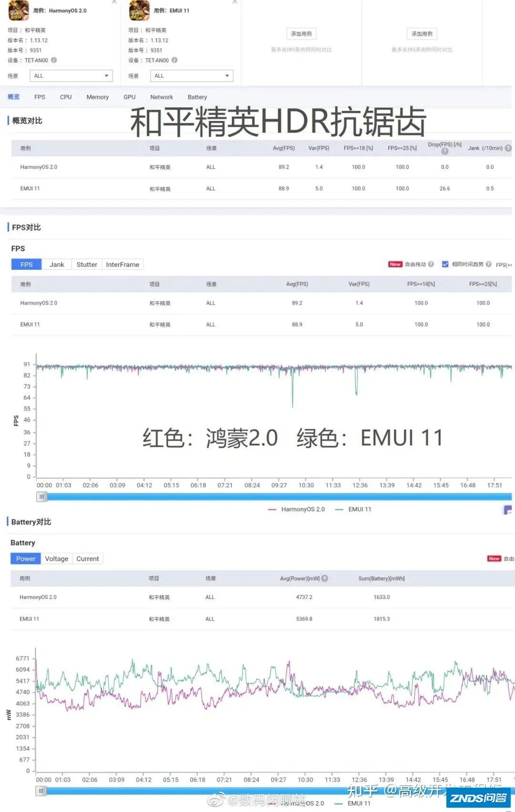Switch to the Memory tab
This screenshot has height=812, width=515.
click(x=97, y=97)
